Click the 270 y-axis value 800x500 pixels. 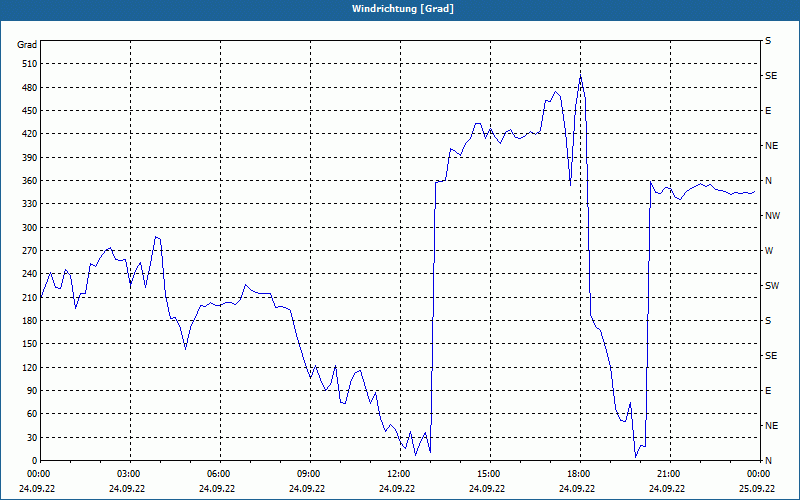[x=30, y=251]
